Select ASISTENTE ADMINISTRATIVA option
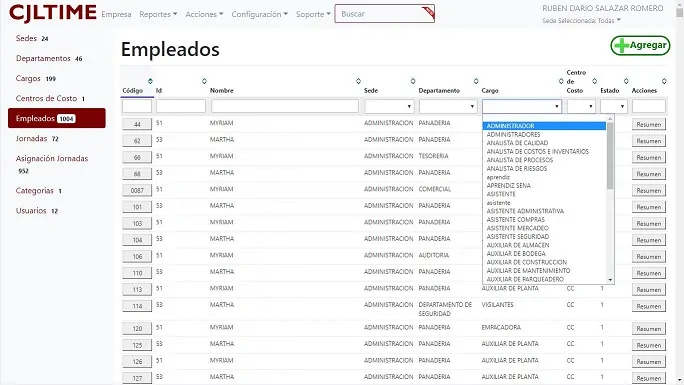The height and width of the screenshot is (385, 684). [544, 211]
